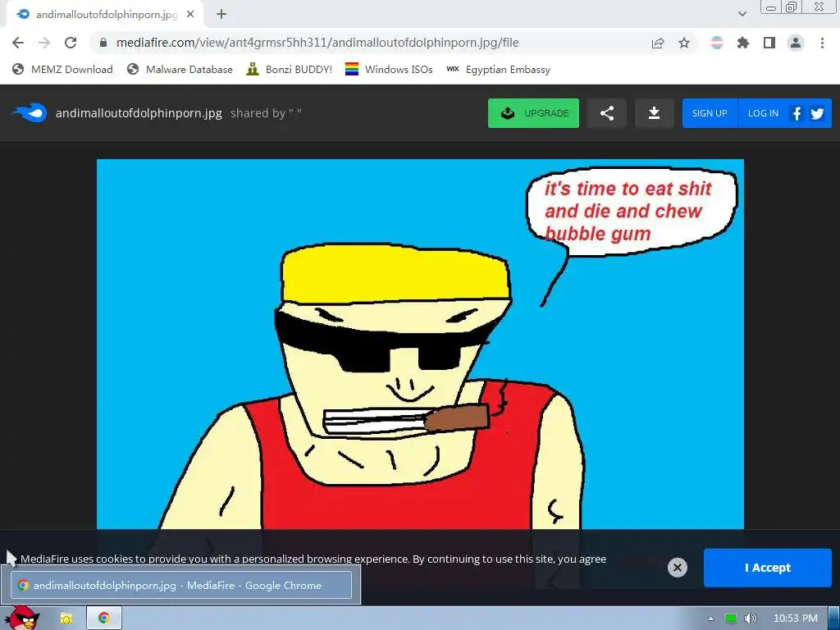Screen dimensions: 840x630
Task: Bookmark this page with the star icon
Action: pos(684,43)
